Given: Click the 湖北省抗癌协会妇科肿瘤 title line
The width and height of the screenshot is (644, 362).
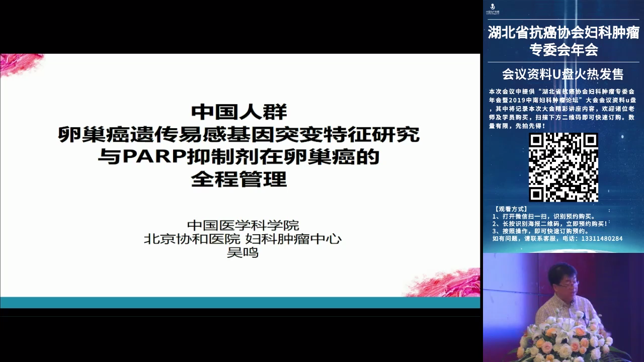Looking at the screenshot, I should [x=563, y=33].
